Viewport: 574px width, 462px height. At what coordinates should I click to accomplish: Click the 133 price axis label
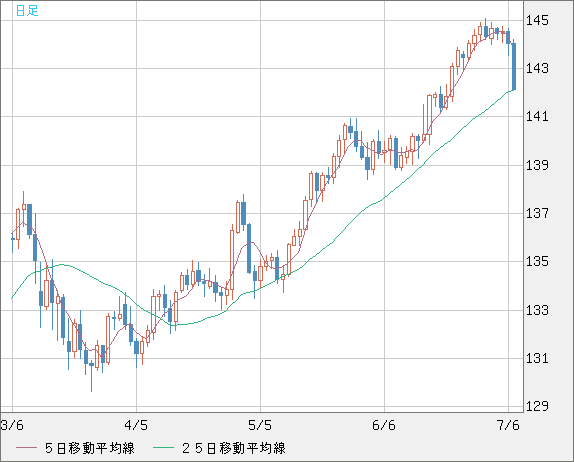(x=537, y=310)
